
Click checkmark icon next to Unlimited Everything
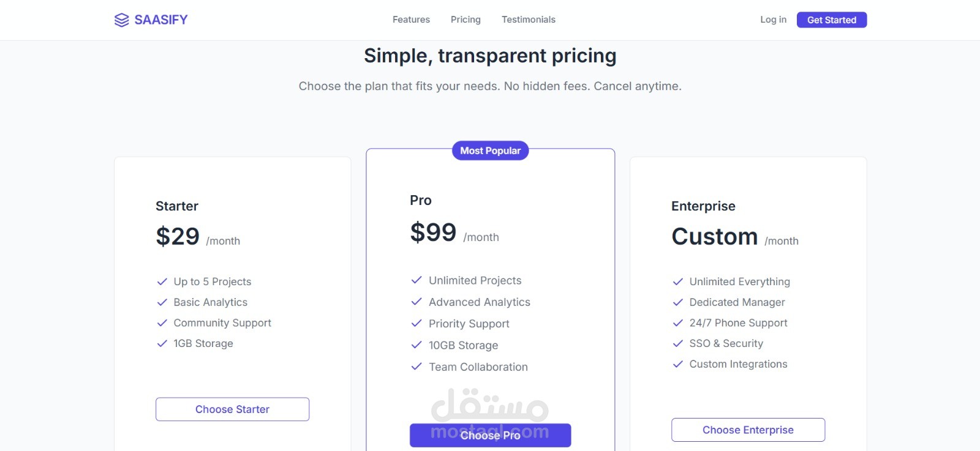click(678, 281)
